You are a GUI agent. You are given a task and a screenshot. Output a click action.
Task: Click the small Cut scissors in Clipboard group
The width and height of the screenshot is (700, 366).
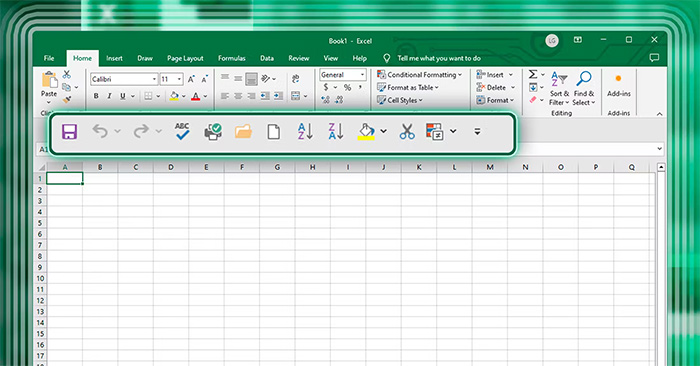click(67, 75)
